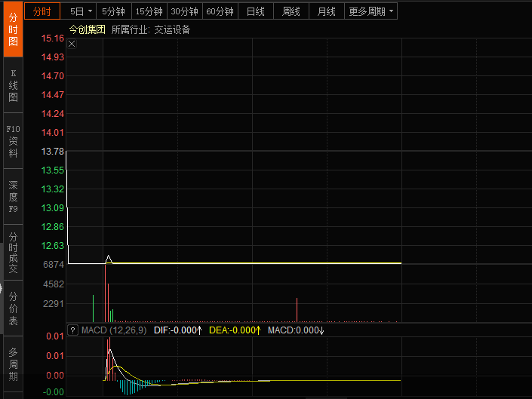
Task: Select the 15分钟 period tab
Action: point(149,11)
